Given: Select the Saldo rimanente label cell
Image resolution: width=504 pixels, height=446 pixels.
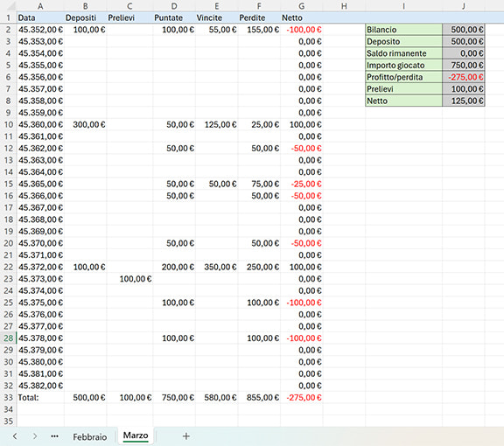Looking at the screenshot, I should (403, 53).
